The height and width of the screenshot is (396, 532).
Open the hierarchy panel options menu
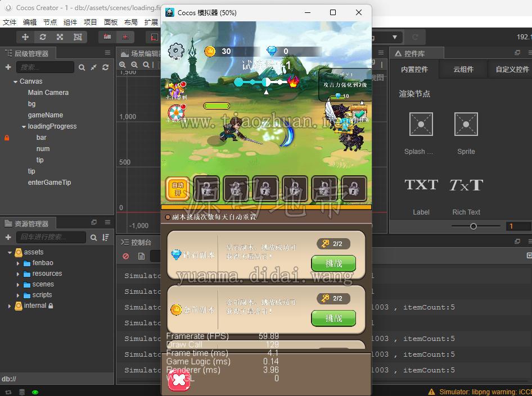107,53
